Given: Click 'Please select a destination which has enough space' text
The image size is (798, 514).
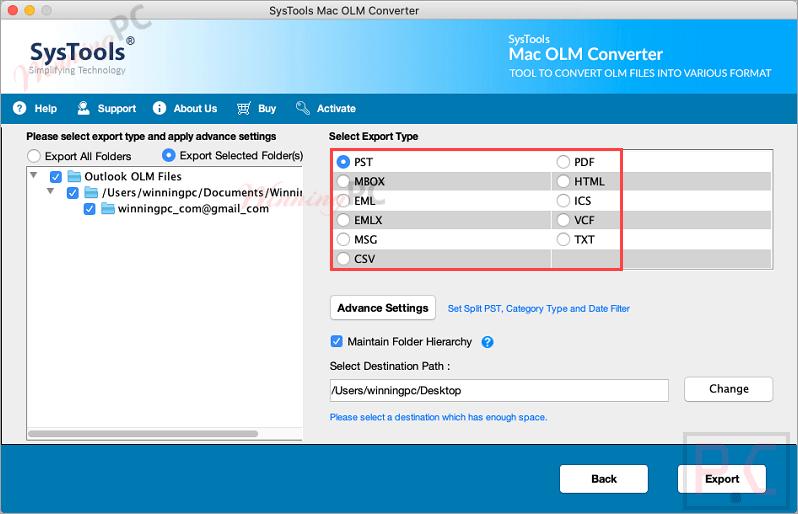Looking at the screenshot, I should coord(439,417).
